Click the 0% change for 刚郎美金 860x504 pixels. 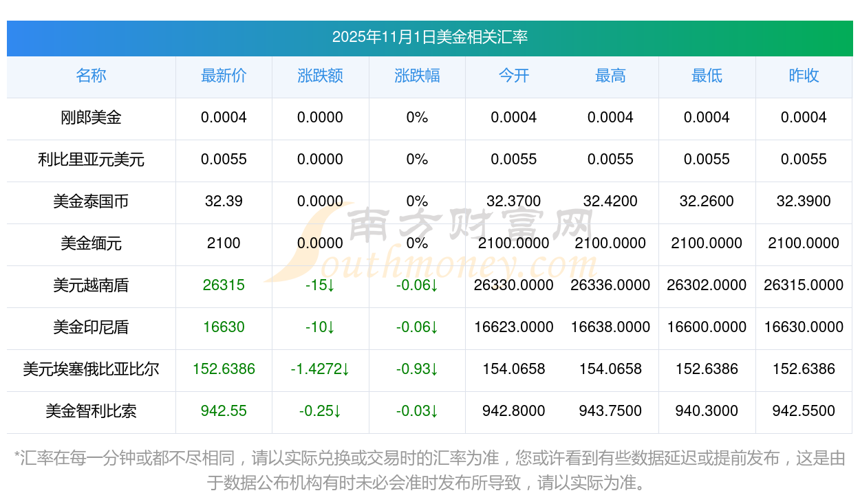tap(417, 118)
